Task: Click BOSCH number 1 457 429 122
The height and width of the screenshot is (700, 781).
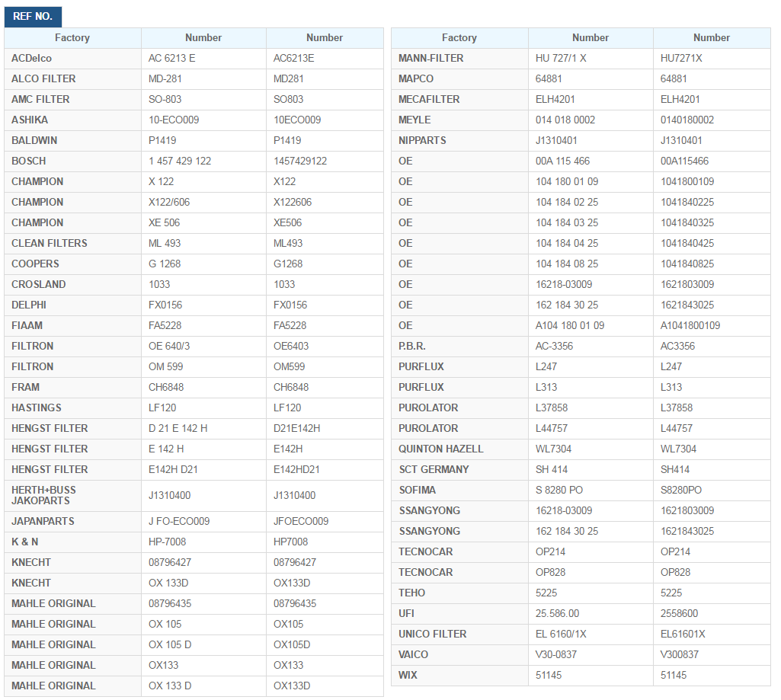Action: [180, 161]
